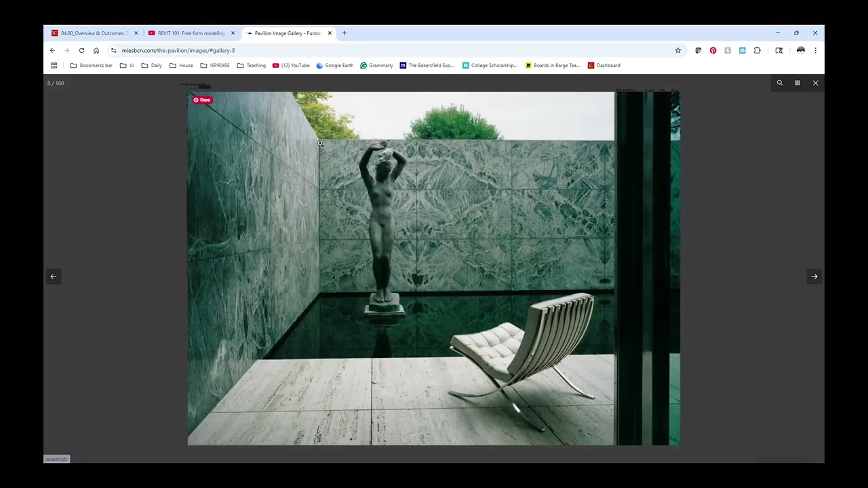
Task: Open the Grammarly bookmark
Action: [x=376, y=66]
